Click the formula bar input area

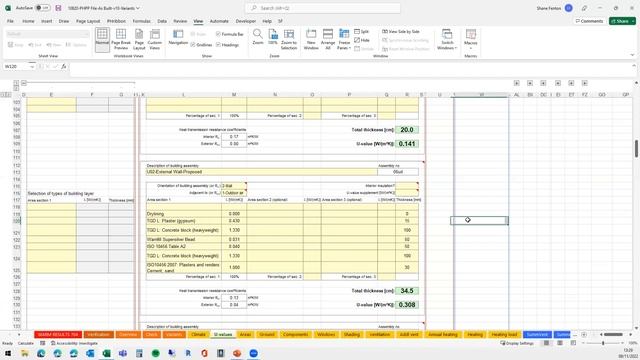pyautogui.click(x=349, y=69)
